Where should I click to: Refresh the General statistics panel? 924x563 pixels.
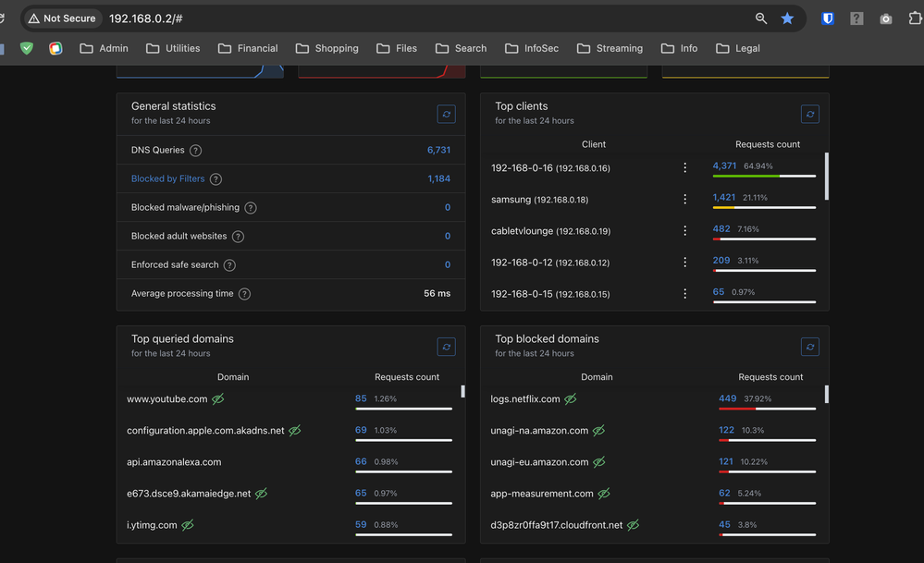click(446, 115)
